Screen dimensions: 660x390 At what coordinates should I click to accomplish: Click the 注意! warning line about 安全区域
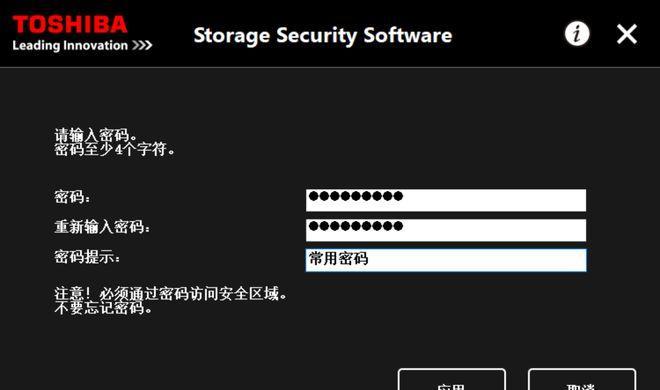[170, 293]
